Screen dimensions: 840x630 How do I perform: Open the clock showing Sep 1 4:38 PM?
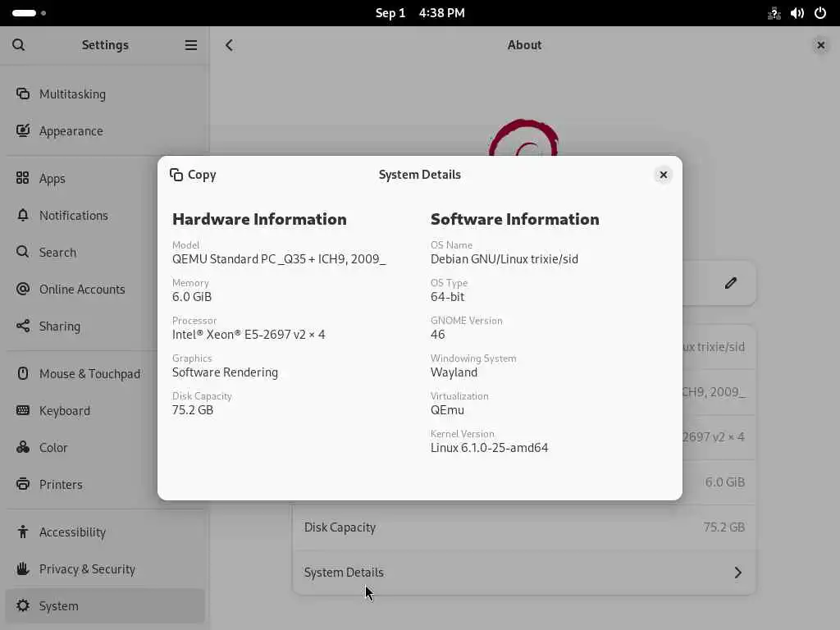coord(420,13)
